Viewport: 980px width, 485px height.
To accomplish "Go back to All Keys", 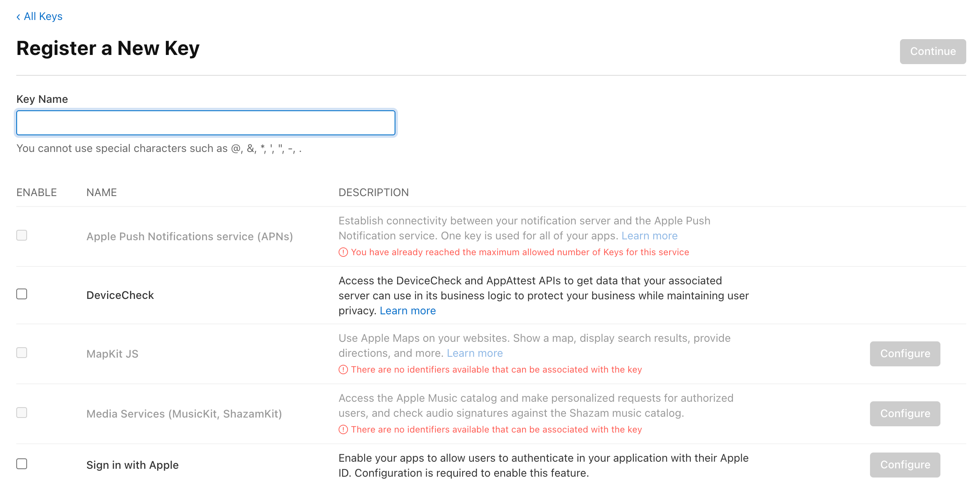I will [x=43, y=17].
